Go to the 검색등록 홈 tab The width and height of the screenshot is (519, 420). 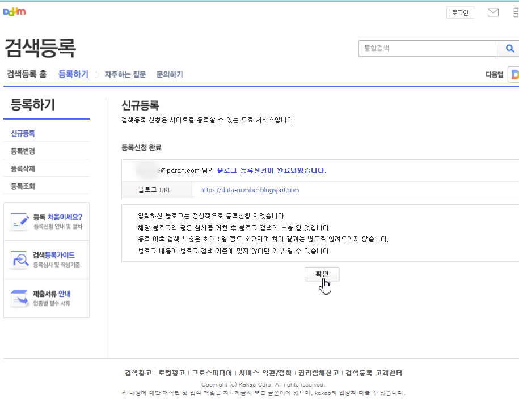(x=27, y=74)
